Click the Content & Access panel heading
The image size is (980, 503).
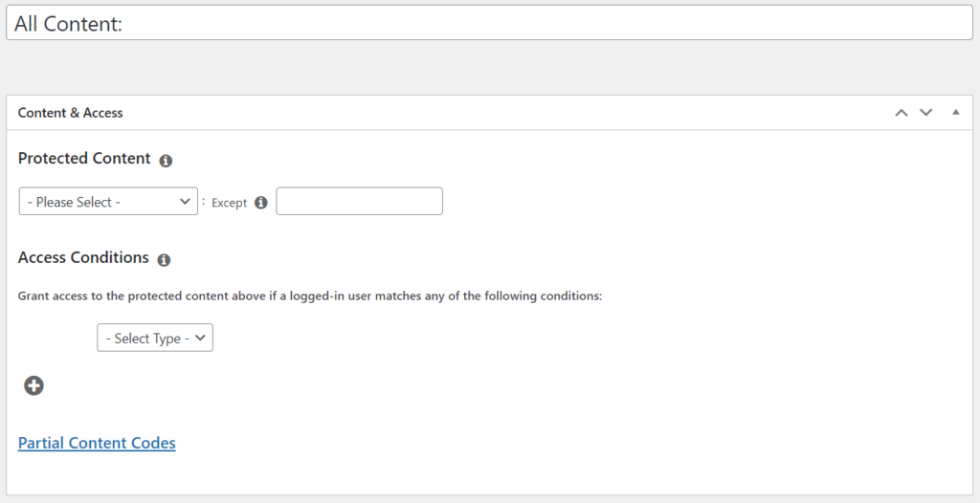70,113
